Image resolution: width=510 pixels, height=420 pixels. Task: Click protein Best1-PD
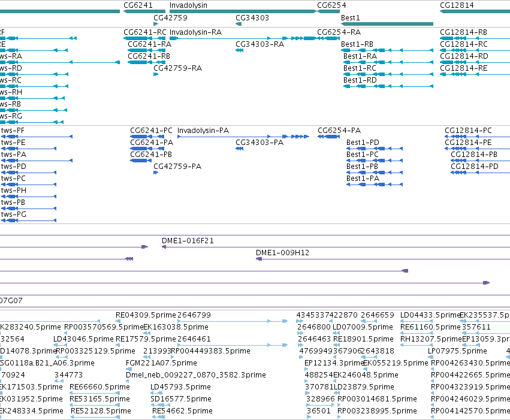363,143
